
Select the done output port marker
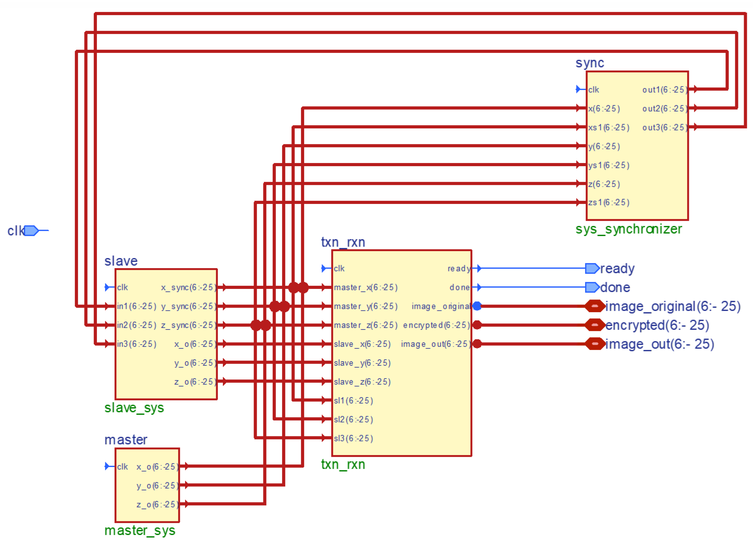[592, 287]
